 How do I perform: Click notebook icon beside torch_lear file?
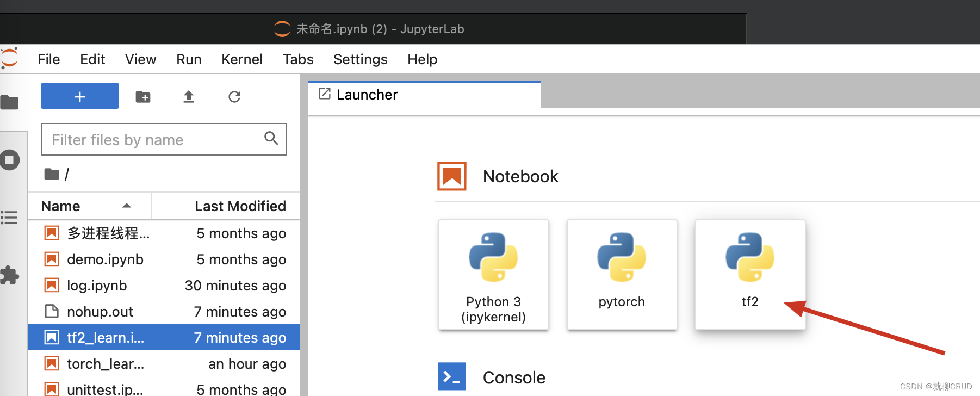(52, 363)
